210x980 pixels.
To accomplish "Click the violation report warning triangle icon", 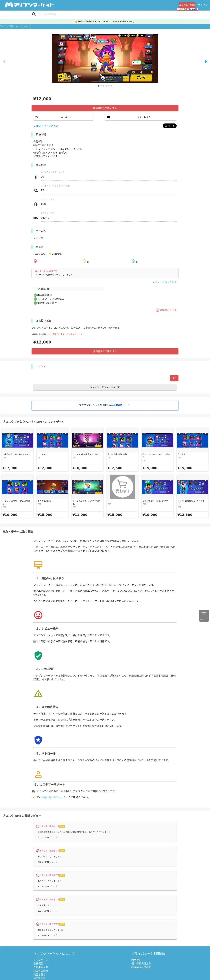I will tap(38, 694).
